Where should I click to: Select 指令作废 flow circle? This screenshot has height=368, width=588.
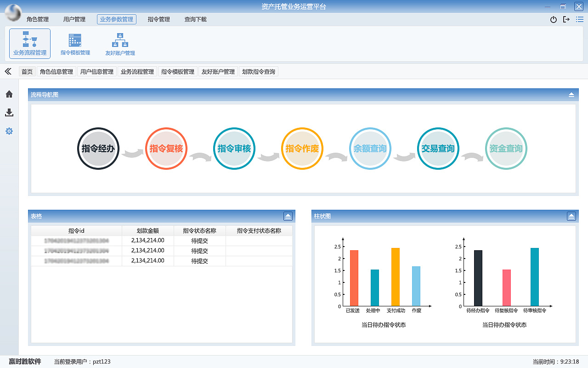tap(302, 149)
